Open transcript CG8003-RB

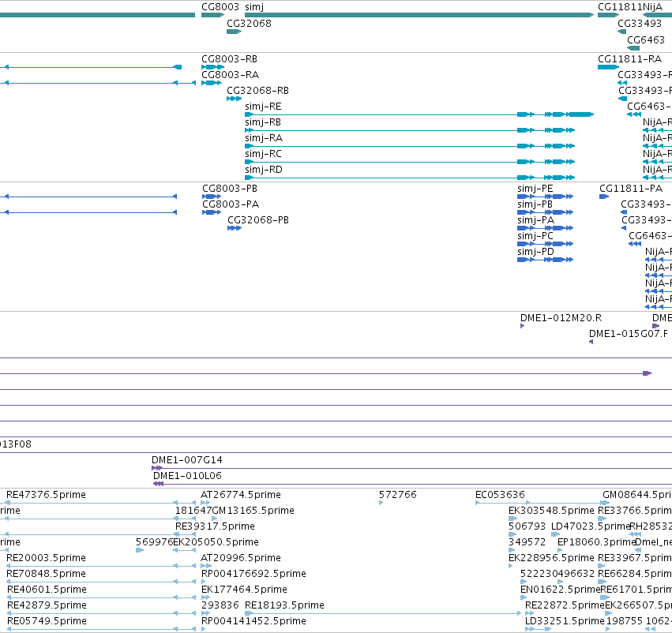click(x=229, y=59)
